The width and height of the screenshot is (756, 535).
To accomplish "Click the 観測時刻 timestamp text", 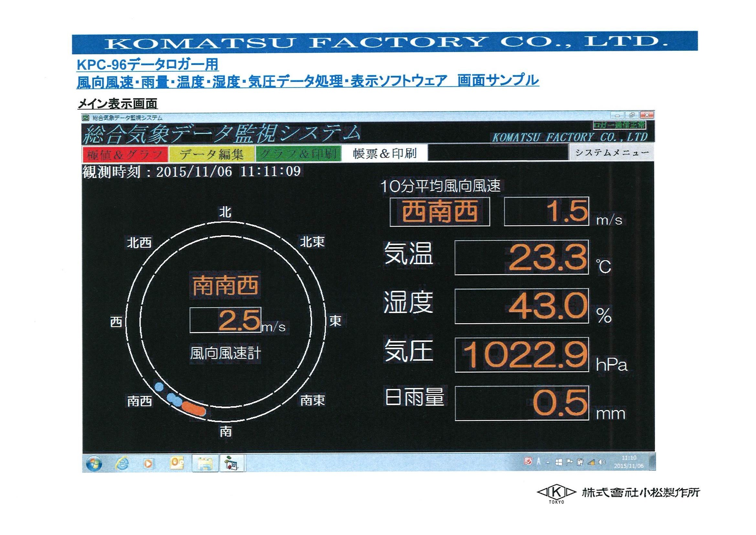I will tap(192, 172).
